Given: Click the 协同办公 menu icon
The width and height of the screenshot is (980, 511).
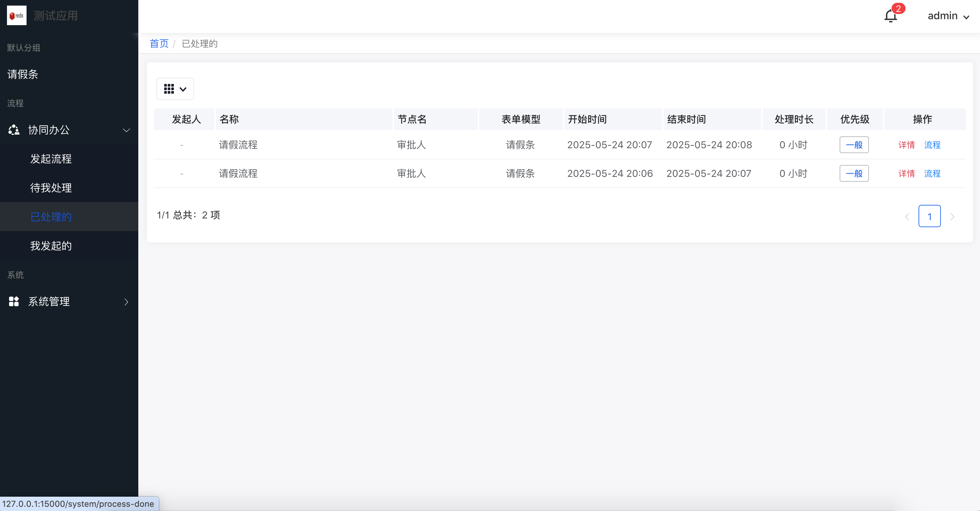Looking at the screenshot, I should (14, 130).
